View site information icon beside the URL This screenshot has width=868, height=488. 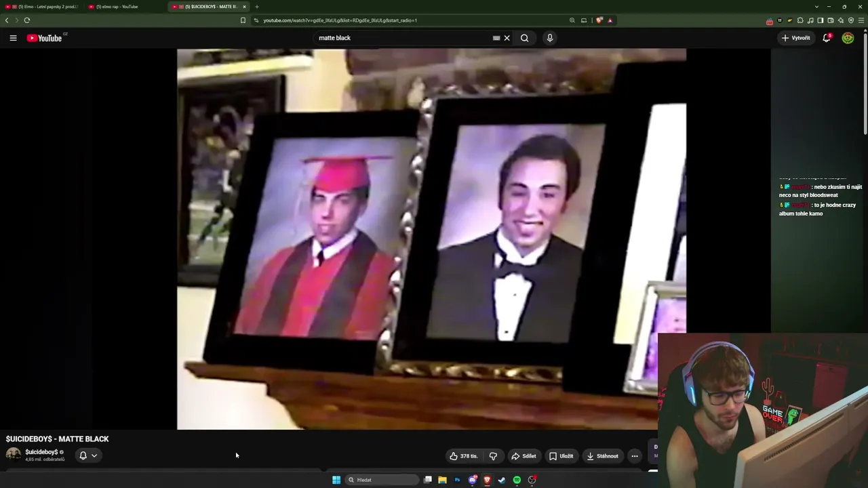(x=256, y=20)
